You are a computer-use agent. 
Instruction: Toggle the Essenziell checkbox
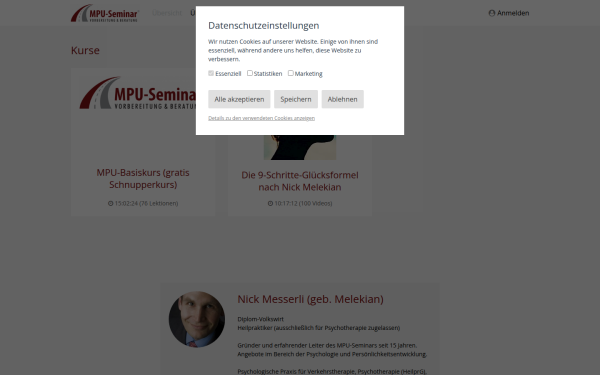211,73
